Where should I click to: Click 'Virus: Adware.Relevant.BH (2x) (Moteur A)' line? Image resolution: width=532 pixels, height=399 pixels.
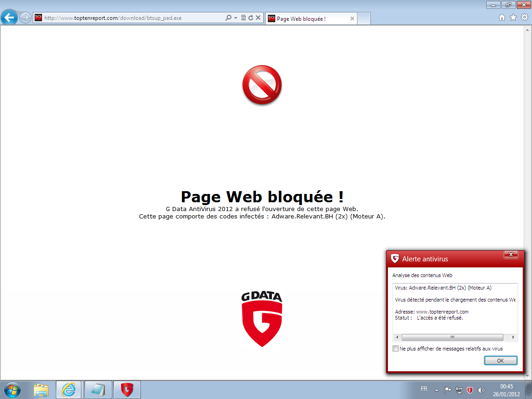pos(443,288)
